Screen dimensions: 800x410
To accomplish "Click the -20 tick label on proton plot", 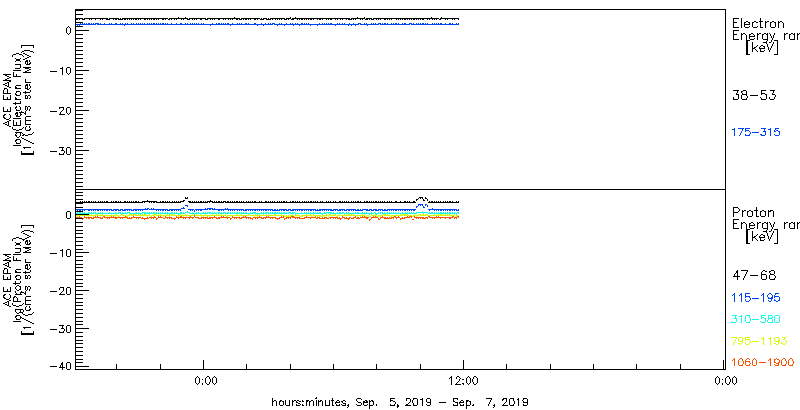I will pos(62,291).
